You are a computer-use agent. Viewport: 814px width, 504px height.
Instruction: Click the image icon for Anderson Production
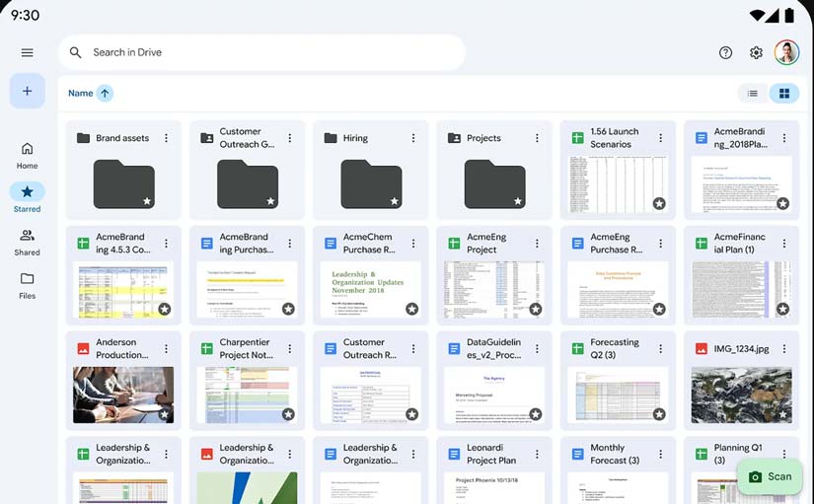83,349
